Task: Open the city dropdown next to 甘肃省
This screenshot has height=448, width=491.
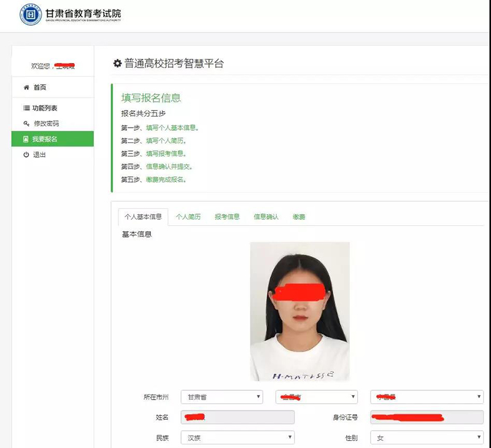Action: point(317,397)
